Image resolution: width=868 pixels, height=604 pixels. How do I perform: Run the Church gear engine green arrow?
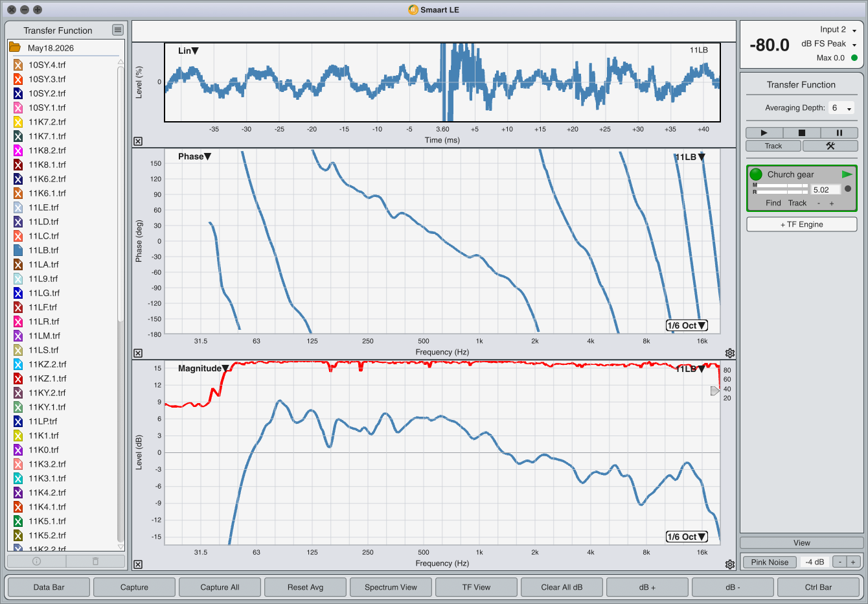(847, 174)
